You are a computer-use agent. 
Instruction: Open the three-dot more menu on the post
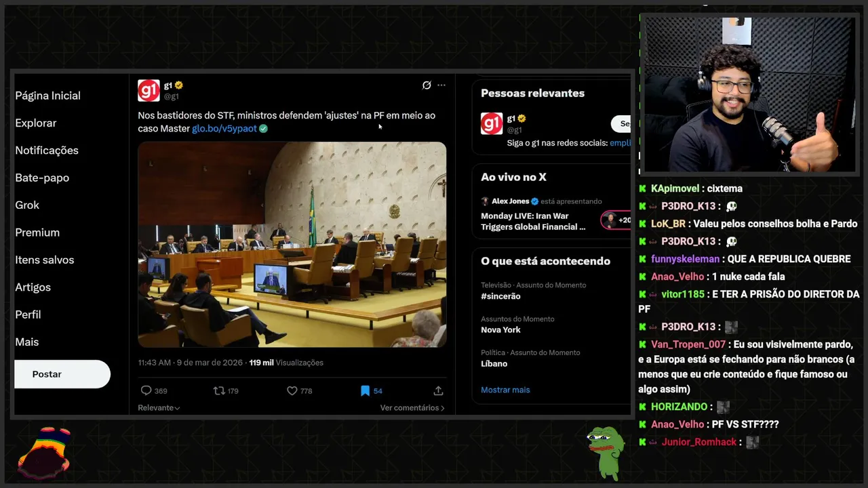(x=441, y=85)
